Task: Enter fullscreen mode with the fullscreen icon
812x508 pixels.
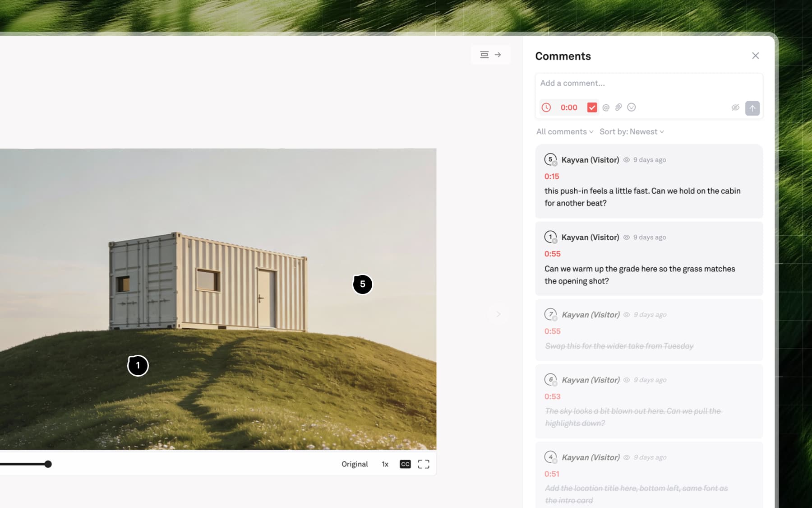Action: (424, 464)
